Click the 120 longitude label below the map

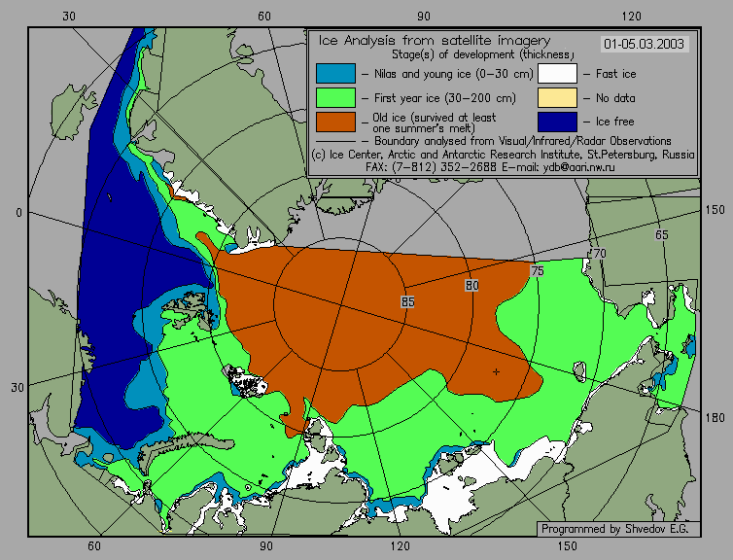(x=400, y=546)
